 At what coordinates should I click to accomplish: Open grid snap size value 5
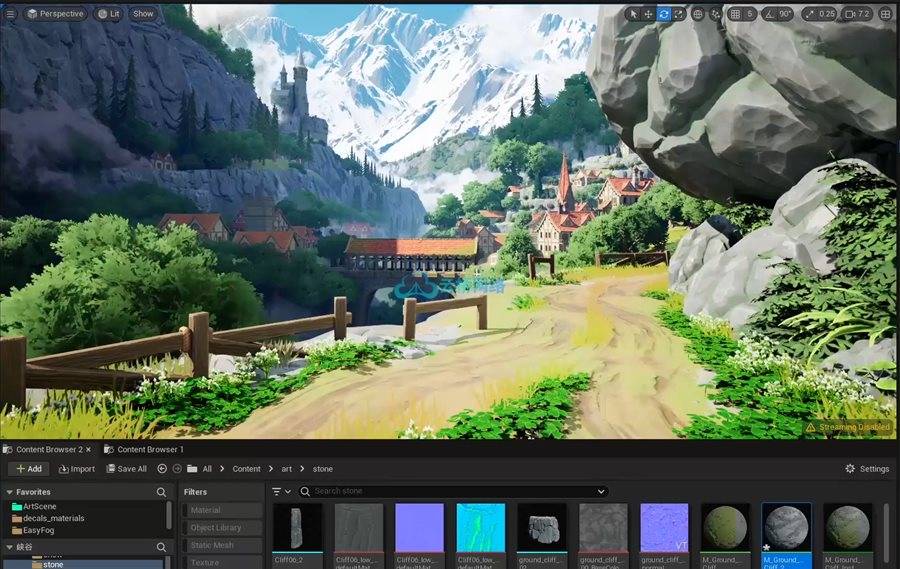pyautogui.click(x=750, y=14)
